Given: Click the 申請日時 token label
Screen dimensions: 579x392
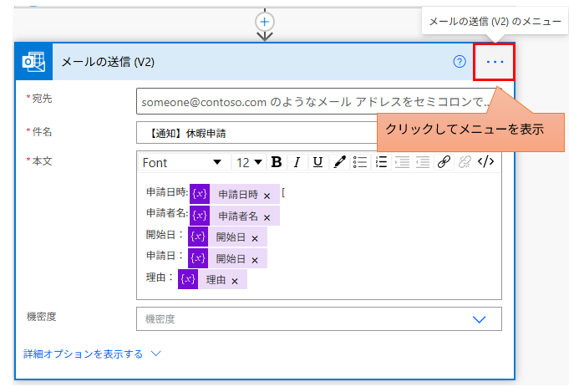Looking at the screenshot, I should pyautogui.click(x=238, y=195).
